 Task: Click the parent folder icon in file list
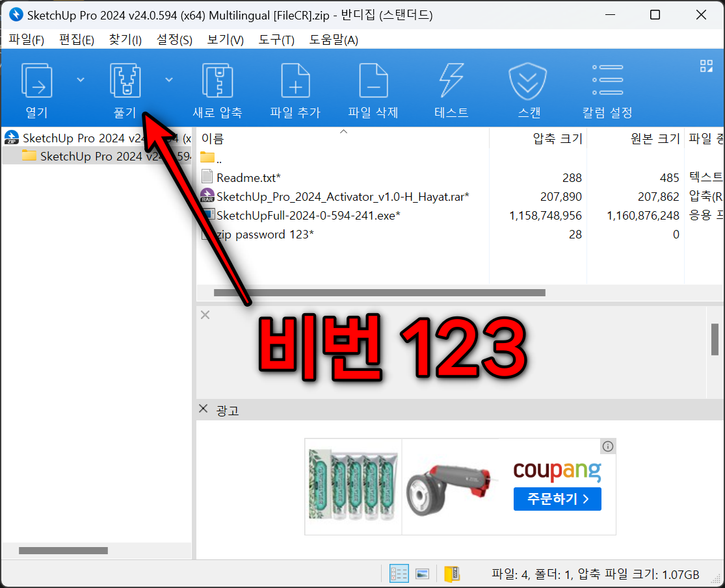(x=207, y=157)
